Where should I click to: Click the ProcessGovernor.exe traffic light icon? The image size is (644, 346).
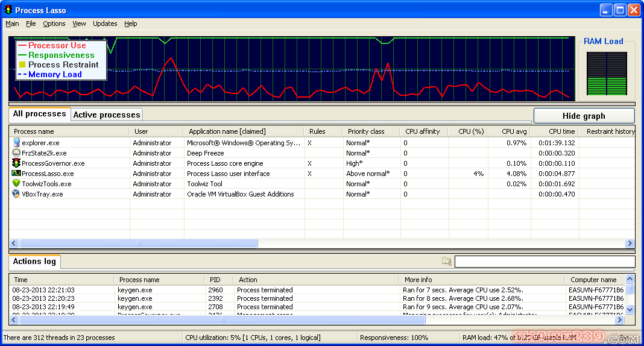click(16, 163)
